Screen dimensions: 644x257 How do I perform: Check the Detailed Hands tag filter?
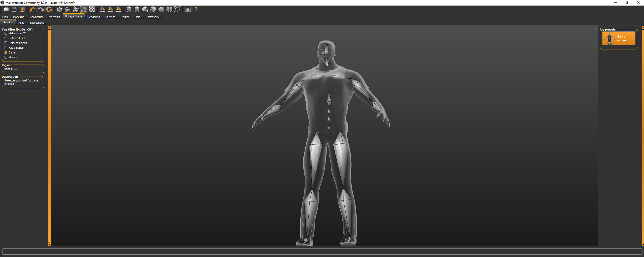[x=6, y=43]
